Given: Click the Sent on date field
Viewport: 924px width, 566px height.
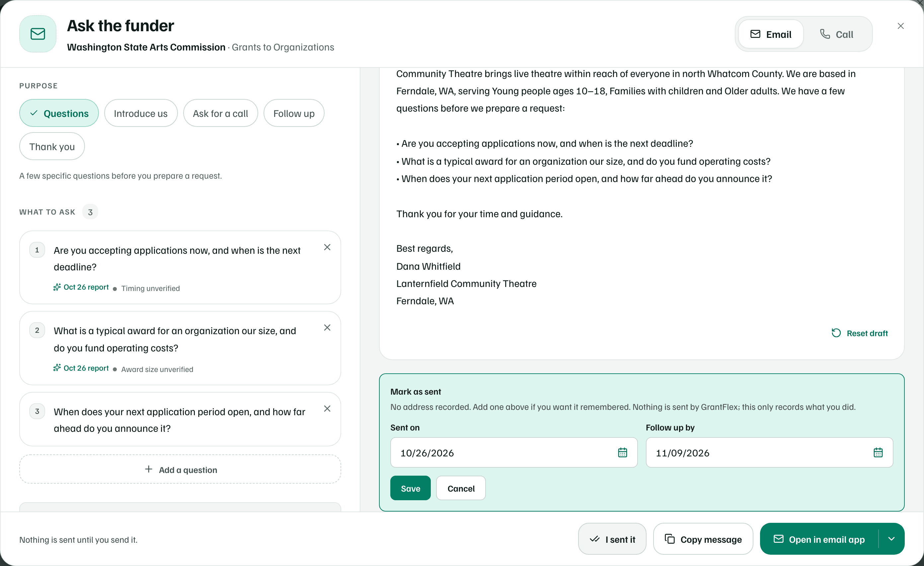Looking at the screenshot, I should (x=514, y=453).
